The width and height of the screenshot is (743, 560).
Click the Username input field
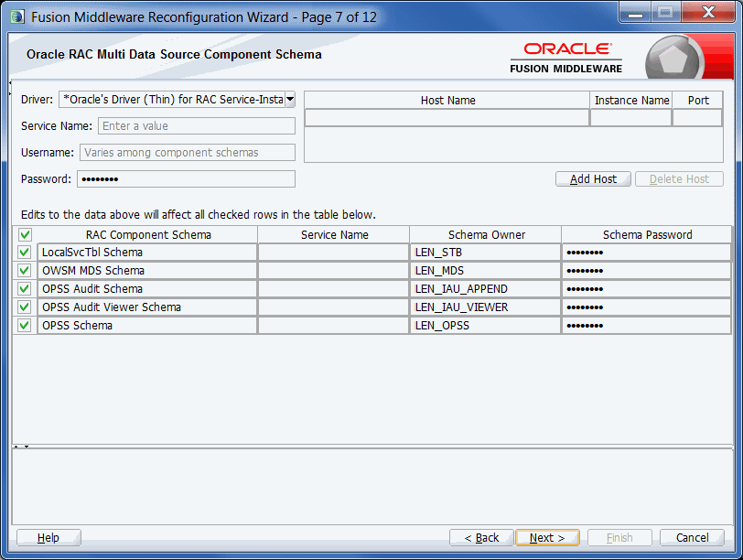(188, 153)
